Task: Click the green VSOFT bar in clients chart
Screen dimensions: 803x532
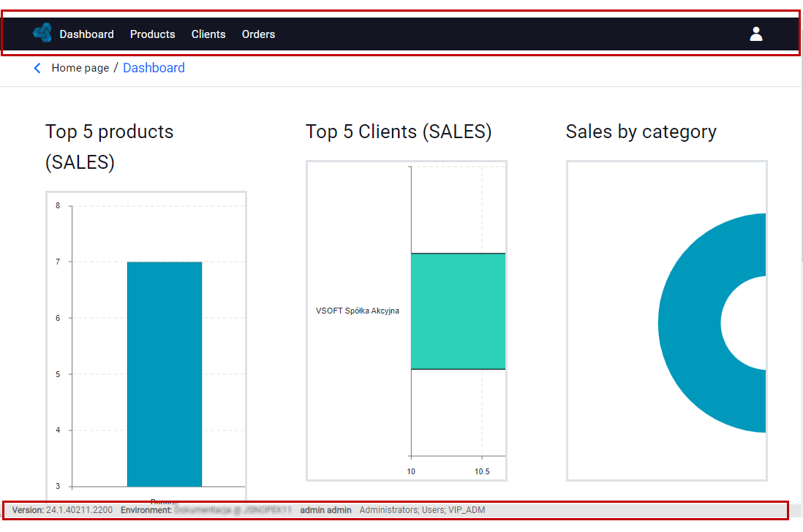Action: (458, 311)
